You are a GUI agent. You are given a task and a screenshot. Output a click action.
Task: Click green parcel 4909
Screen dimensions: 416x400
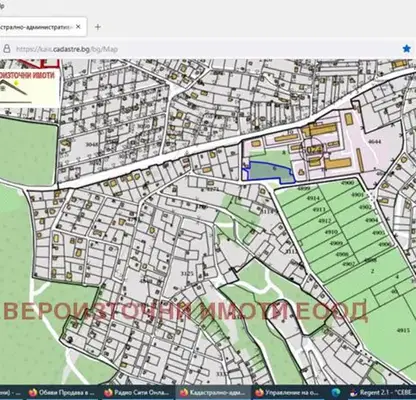pos(336,243)
